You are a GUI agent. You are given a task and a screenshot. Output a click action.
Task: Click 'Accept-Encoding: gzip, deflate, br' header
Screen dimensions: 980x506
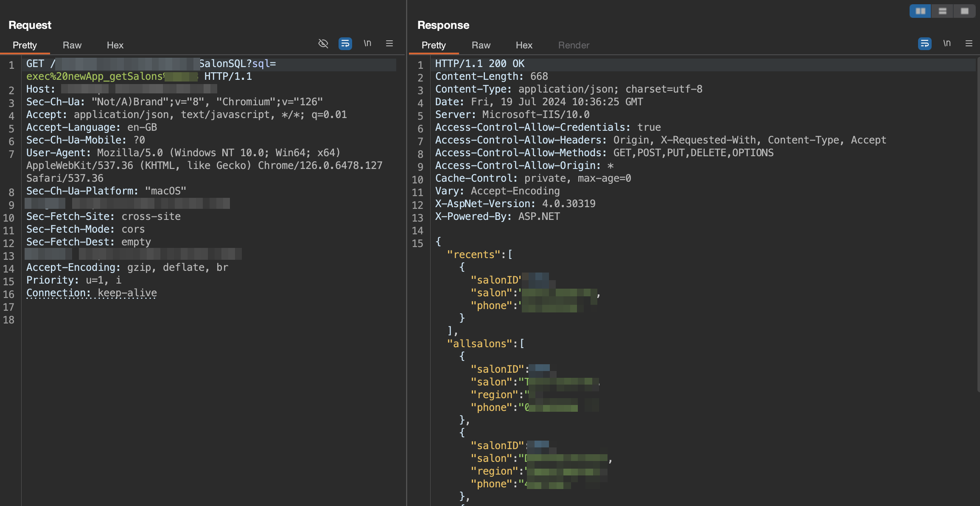[x=127, y=267]
